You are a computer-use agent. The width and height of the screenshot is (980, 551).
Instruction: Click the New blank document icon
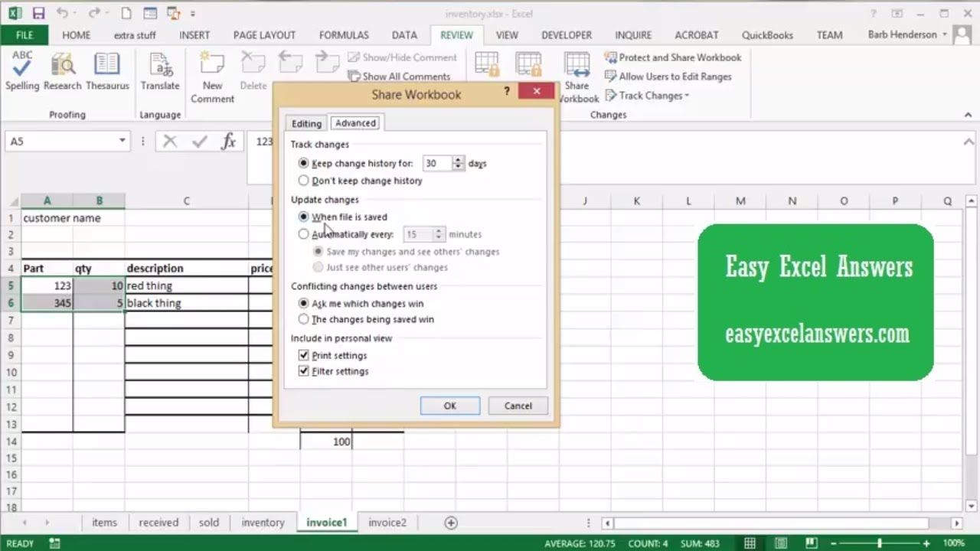(x=126, y=13)
